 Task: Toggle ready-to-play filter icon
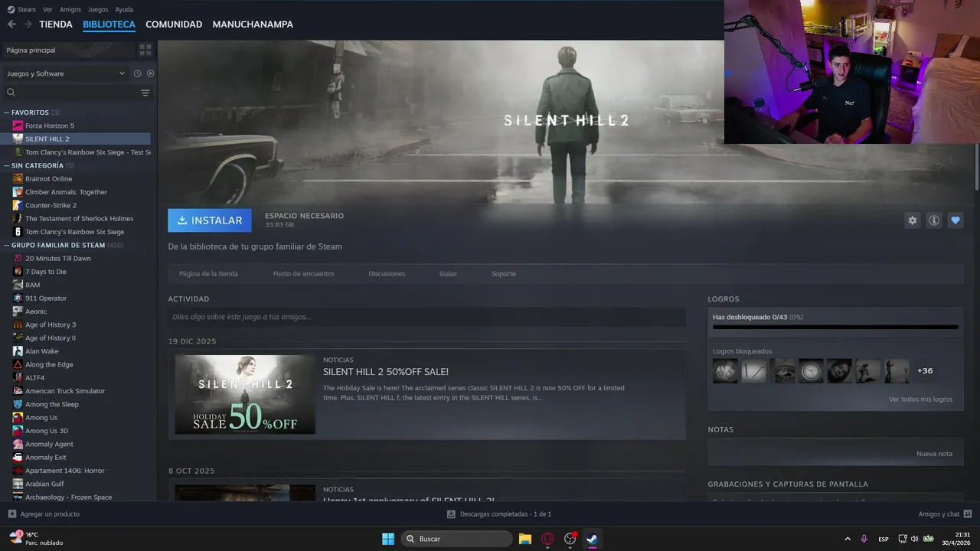150,73
